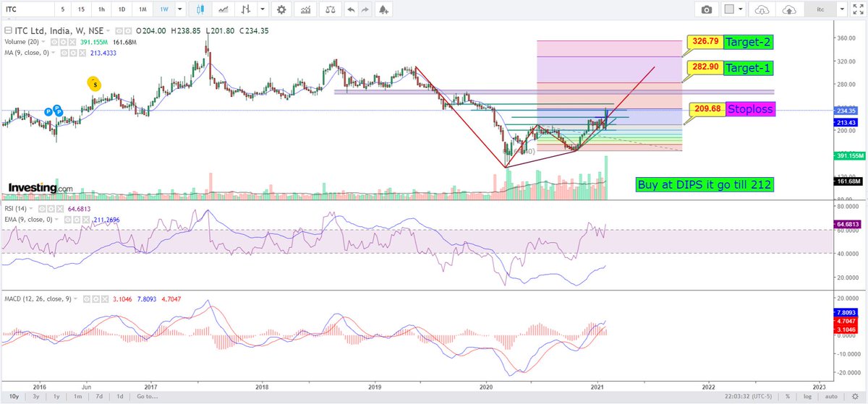The width and height of the screenshot is (868, 404).
Task: Hide the Volume (20) indicator
Action: coord(54,42)
